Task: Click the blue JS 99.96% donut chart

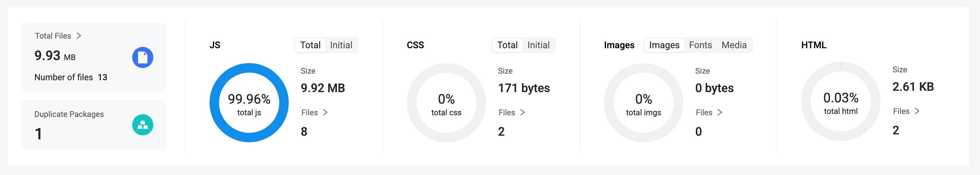Action: tap(249, 103)
